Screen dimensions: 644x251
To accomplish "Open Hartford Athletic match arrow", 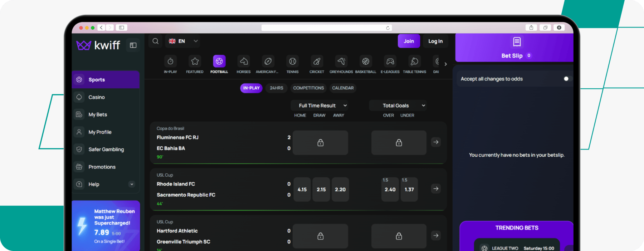I will [436, 235].
